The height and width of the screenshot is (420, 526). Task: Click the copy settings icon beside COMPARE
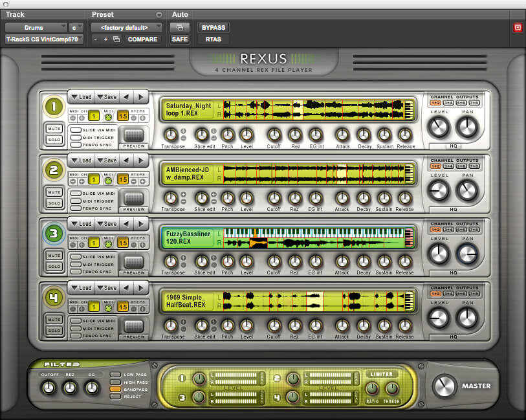pos(116,39)
